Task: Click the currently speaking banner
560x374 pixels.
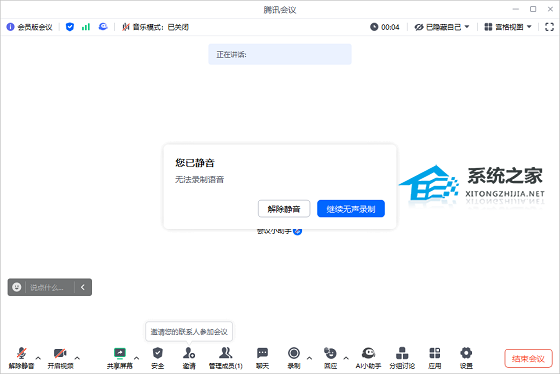Action: tap(280, 54)
